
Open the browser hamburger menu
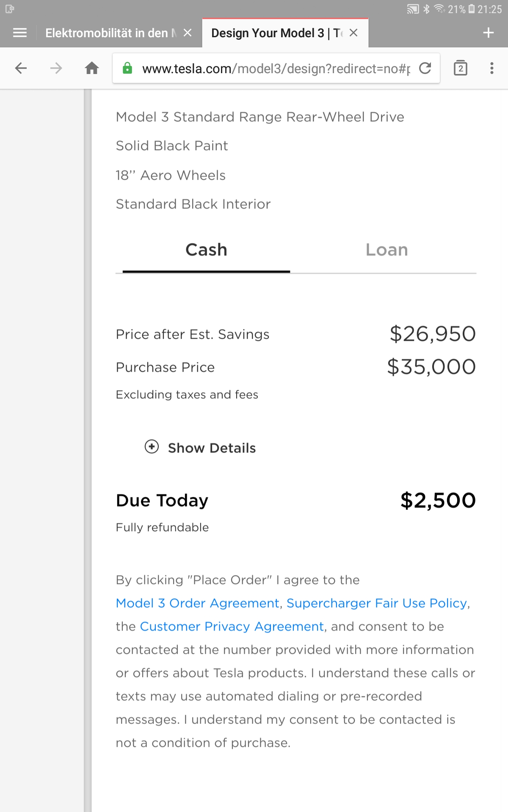coord(20,33)
